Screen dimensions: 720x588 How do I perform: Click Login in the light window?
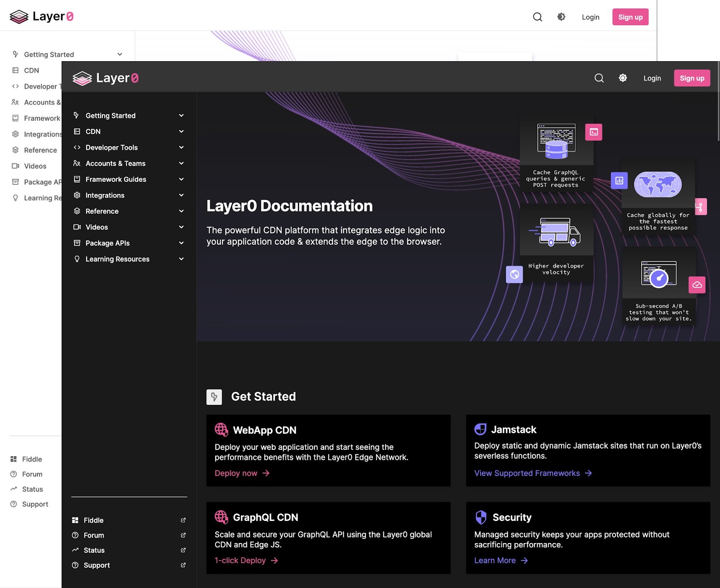pos(590,17)
